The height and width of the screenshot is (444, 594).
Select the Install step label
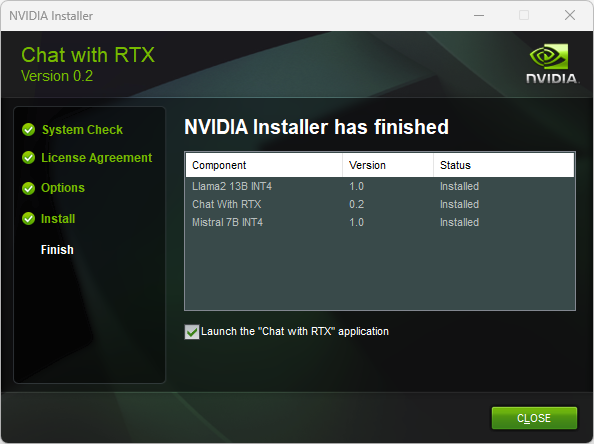[x=58, y=219]
